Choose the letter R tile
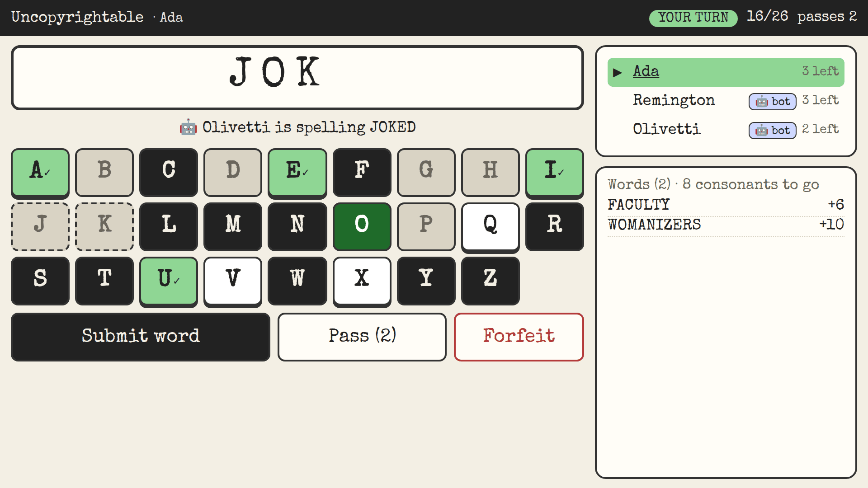The width and height of the screenshot is (868, 488). click(x=555, y=227)
